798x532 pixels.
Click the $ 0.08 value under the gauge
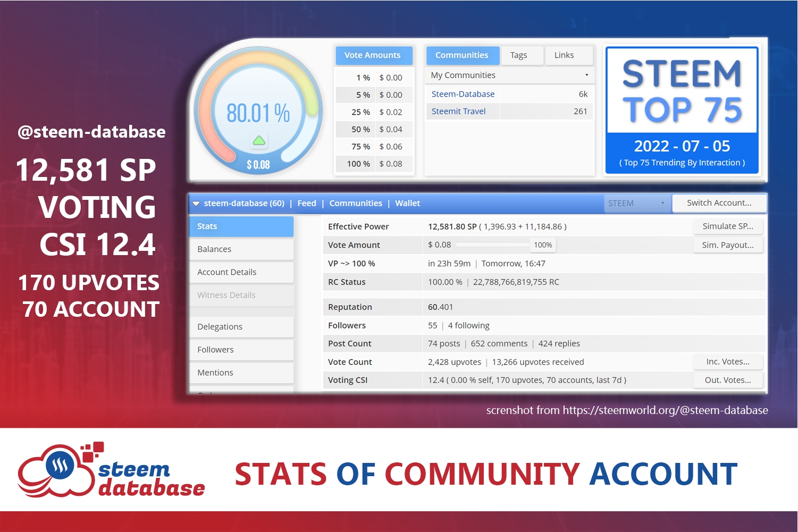click(x=258, y=165)
